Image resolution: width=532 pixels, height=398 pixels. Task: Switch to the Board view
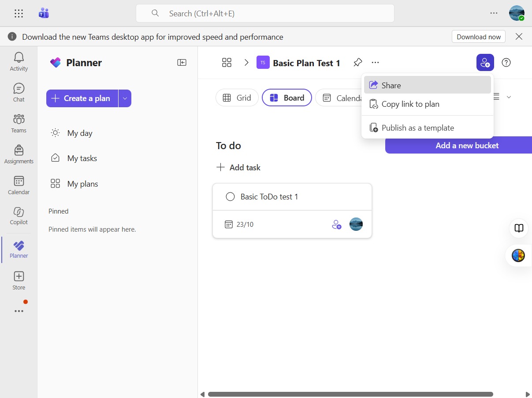coord(287,98)
